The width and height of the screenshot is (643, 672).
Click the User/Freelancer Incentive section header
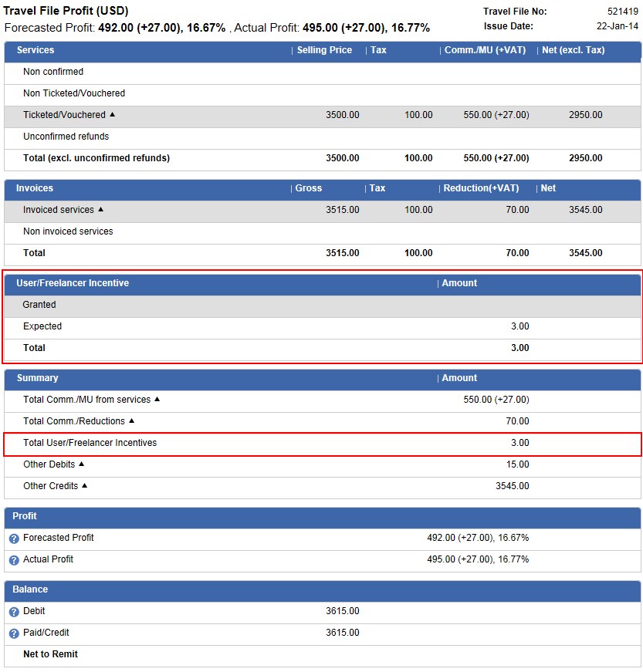pyautogui.click(x=73, y=283)
